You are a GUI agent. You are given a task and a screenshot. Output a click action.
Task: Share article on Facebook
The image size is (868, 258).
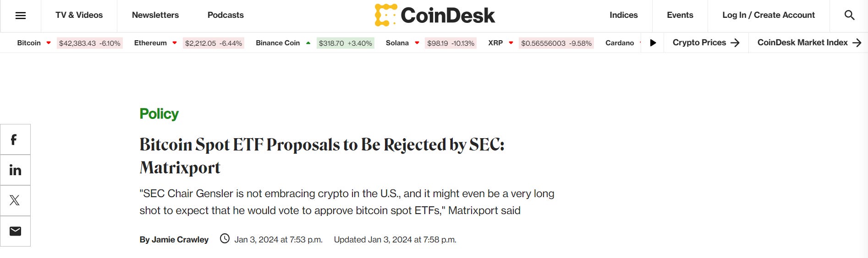click(x=15, y=140)
